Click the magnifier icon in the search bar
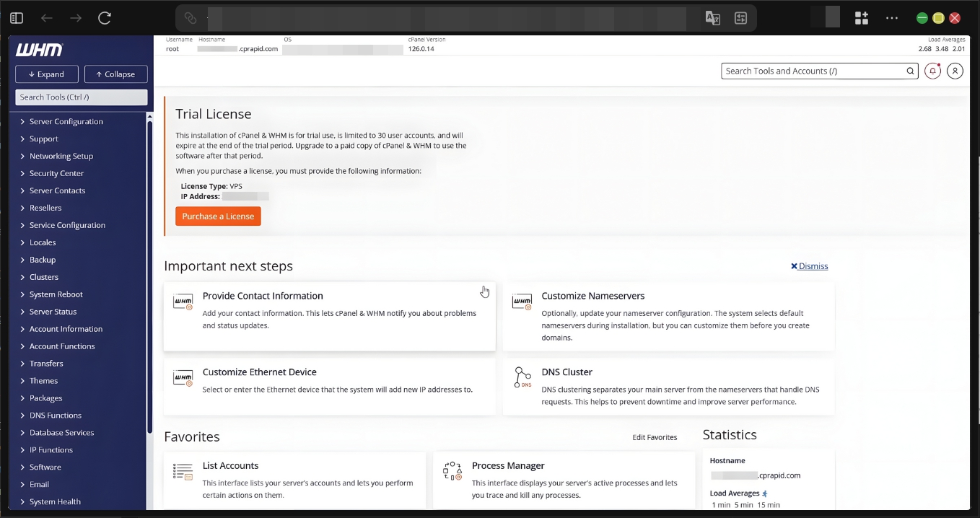This screenshot has height=518, width=980. click(911, 71)
